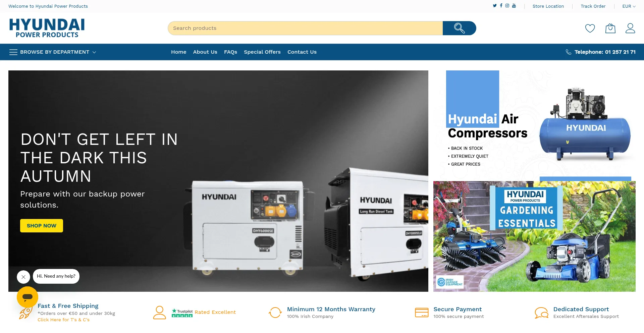Click the hamburger menu icon

pyautogui.click(x=13, y=52)
